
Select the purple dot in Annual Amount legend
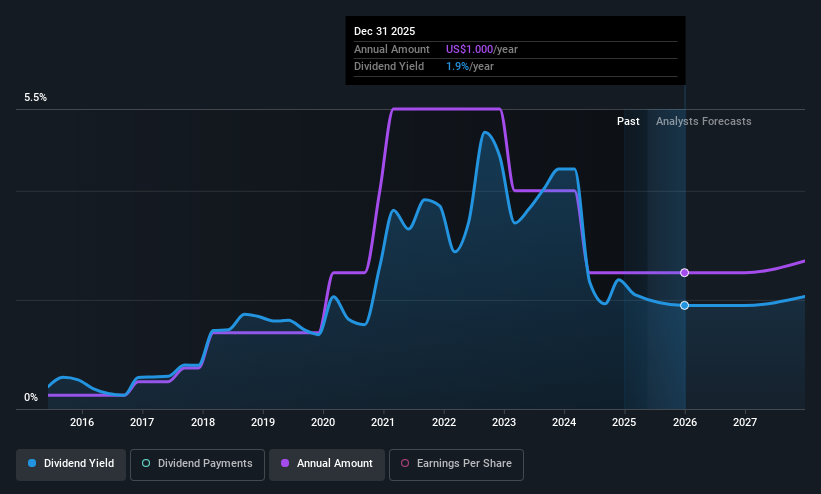(285, 463)
